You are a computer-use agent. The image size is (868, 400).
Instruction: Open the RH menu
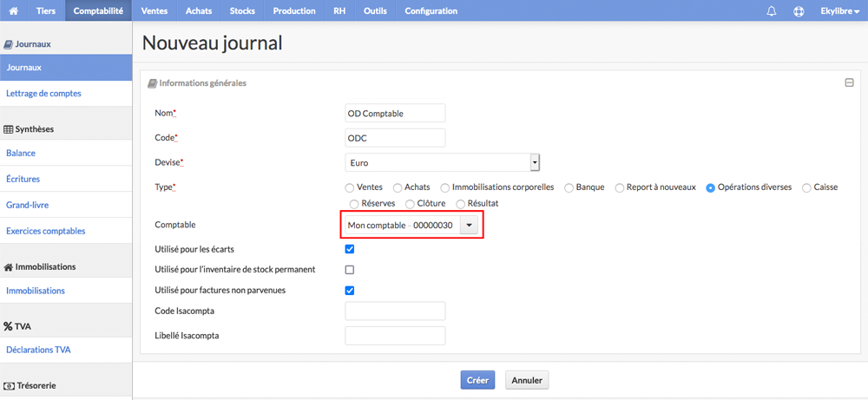(x=340, y=10)
